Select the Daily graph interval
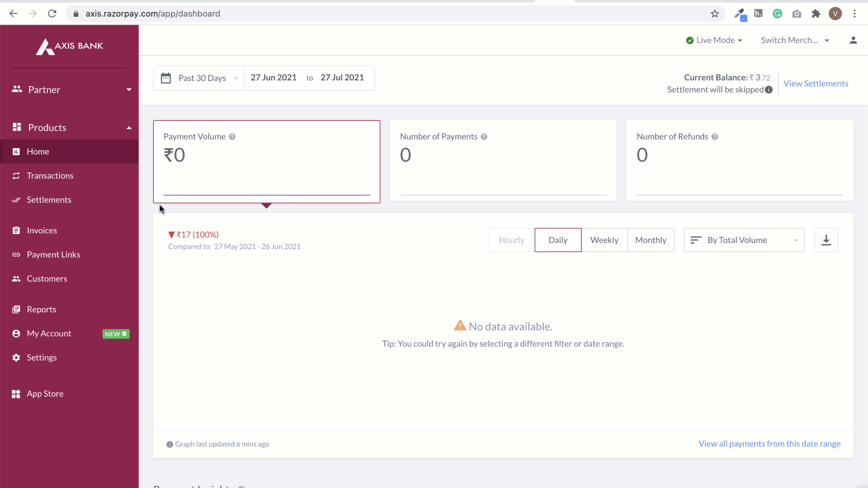 click(558, 240)
